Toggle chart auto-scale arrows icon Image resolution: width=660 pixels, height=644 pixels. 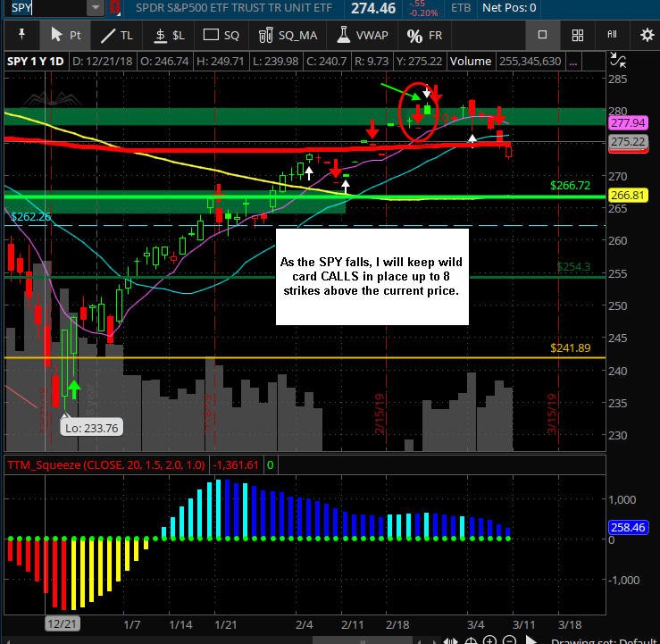tap(617, 61)
